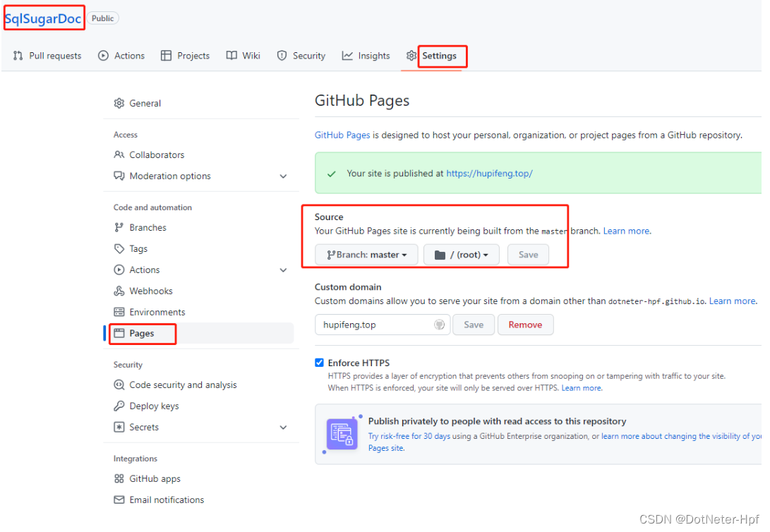Click the Code security and analysis icon
The image size is (770, 532).
pos(119,385)
